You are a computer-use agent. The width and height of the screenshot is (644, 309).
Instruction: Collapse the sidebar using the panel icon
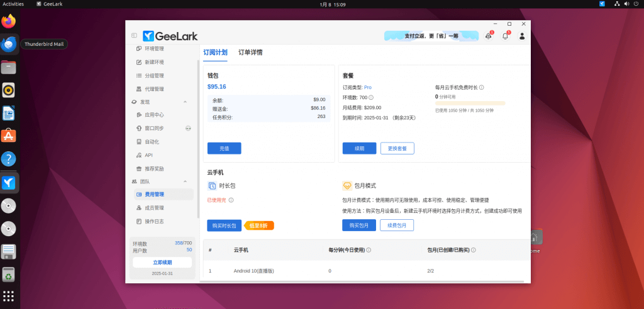[134, 36]
